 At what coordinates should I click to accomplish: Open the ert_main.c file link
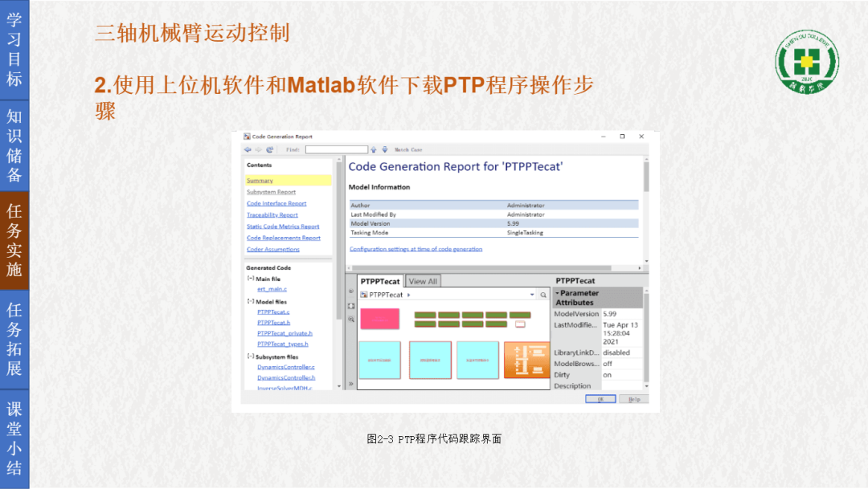pos(272,289)
